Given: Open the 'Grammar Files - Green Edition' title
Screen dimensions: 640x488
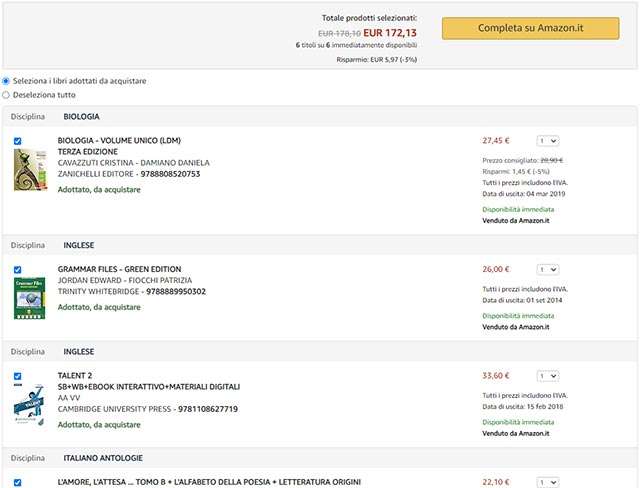Looking at the screenshot, I should (119, 269).
